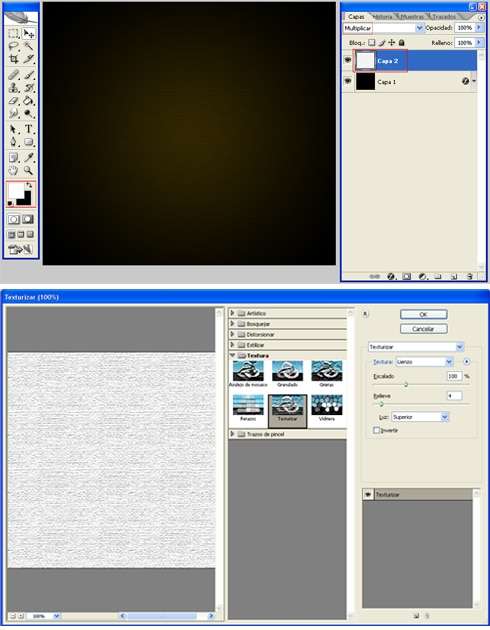Select the Zoom magnifier tool
Image resolution: width=490 pixels, height=630 pixels.
tap(28, 170)
